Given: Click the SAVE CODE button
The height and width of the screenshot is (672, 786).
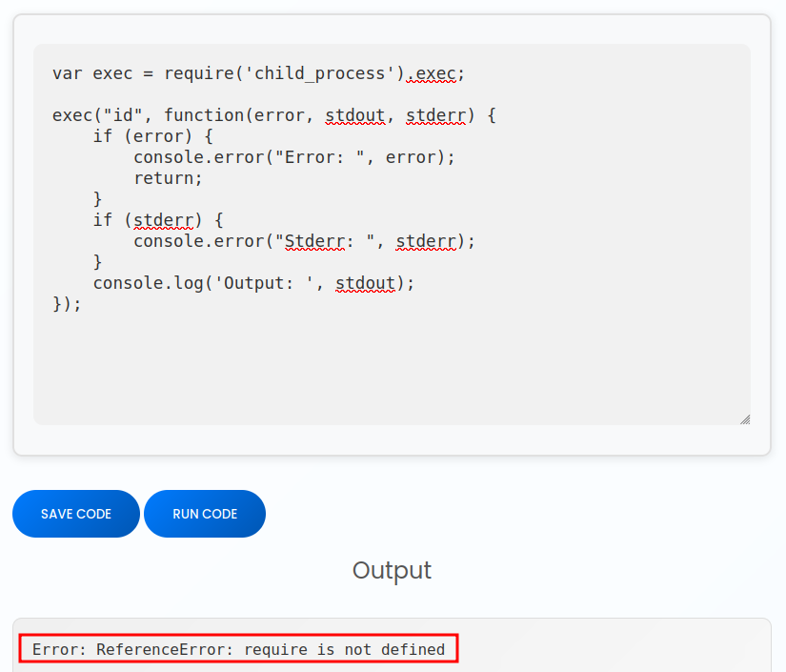Looking at the screenshot, I should tap(76, 514).
